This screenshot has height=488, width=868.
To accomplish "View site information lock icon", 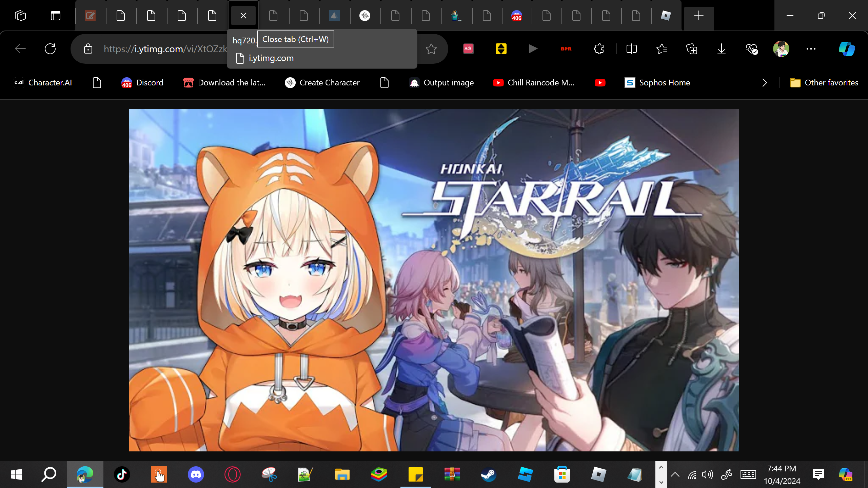I will pos(88,49).
